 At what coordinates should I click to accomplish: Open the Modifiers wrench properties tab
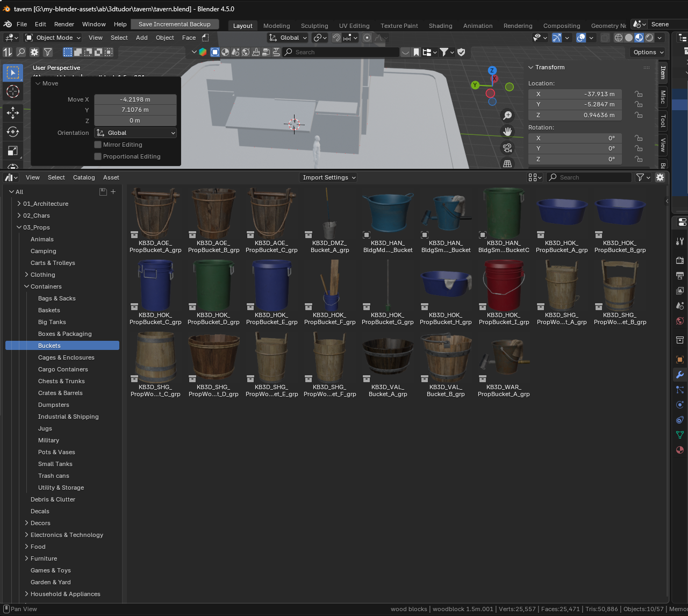click(x=680, y=375)
